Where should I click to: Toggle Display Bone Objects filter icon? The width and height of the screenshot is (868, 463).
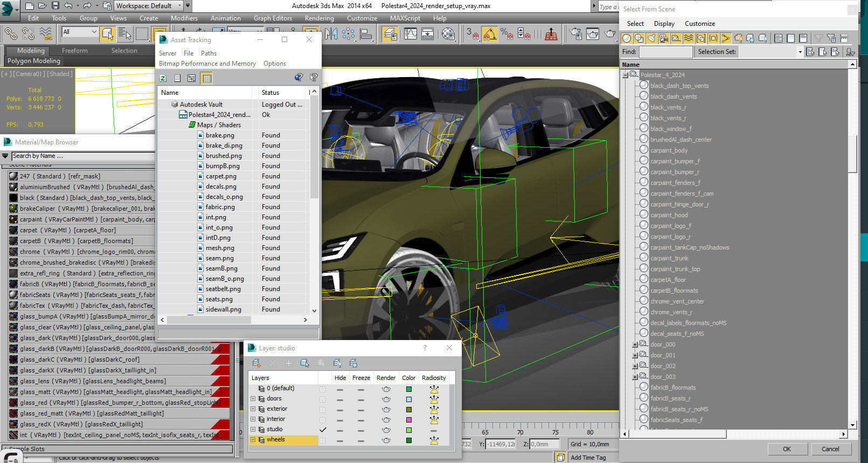click(x=726, y=38)
